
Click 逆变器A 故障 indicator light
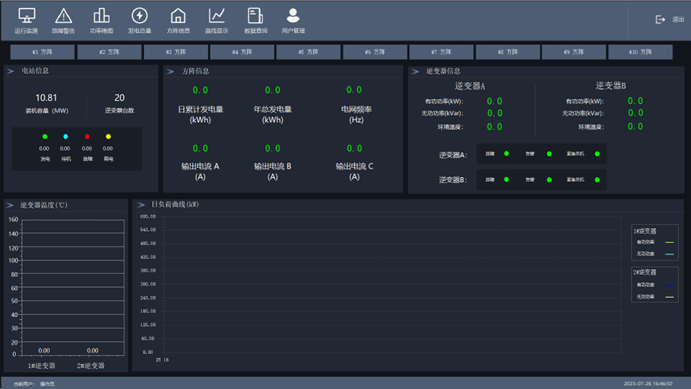[x=506, y=154]
